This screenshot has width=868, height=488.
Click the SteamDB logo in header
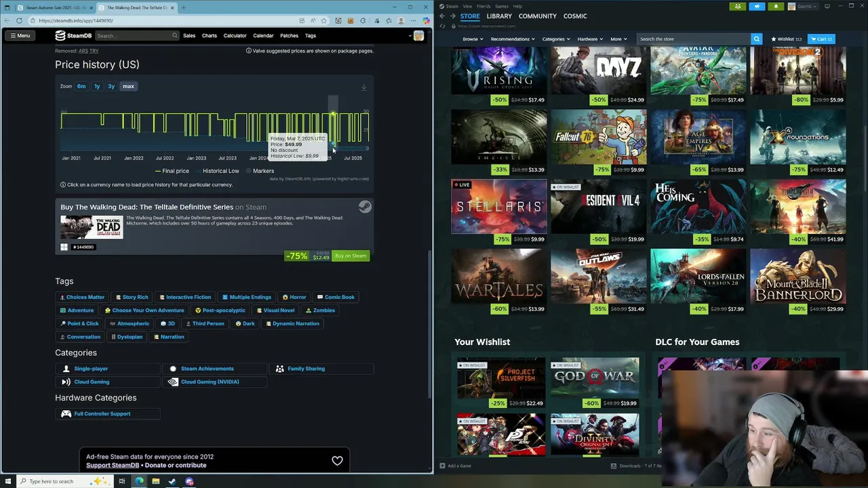(73, 35)
